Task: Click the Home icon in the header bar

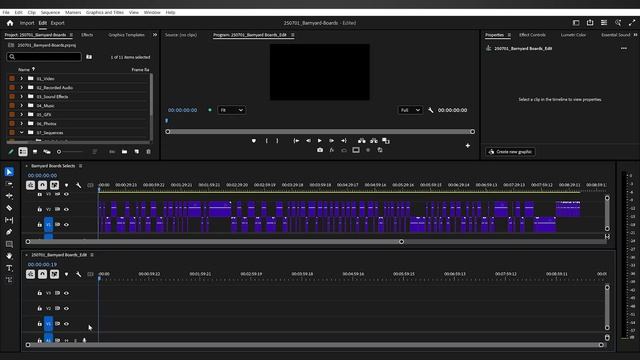Action: 10,23
